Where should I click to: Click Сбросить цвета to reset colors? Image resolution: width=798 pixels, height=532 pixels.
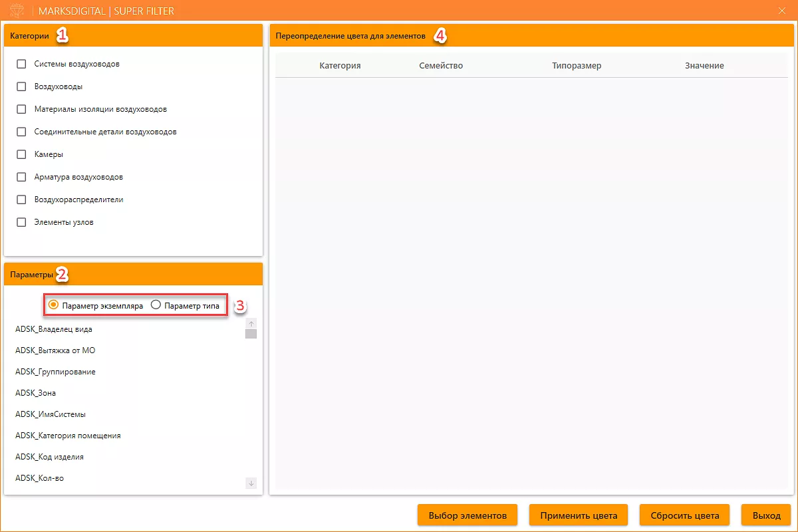[684, 515]
